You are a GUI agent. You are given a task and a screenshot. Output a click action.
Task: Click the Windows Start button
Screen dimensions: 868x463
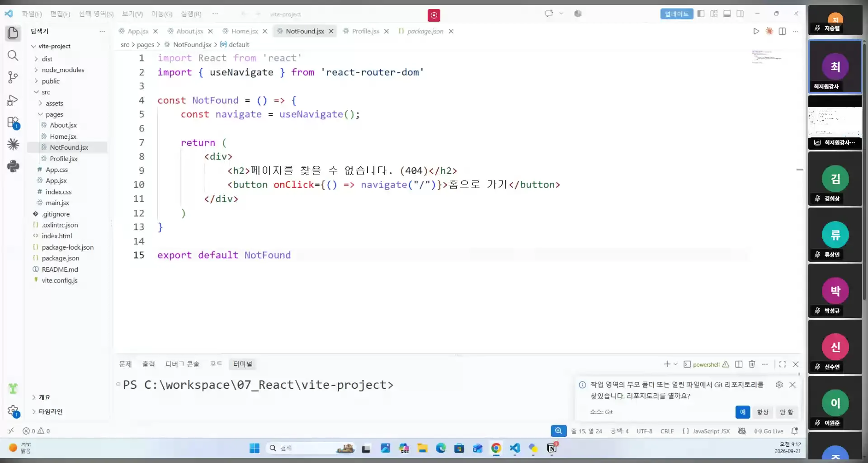coord(255,448)
